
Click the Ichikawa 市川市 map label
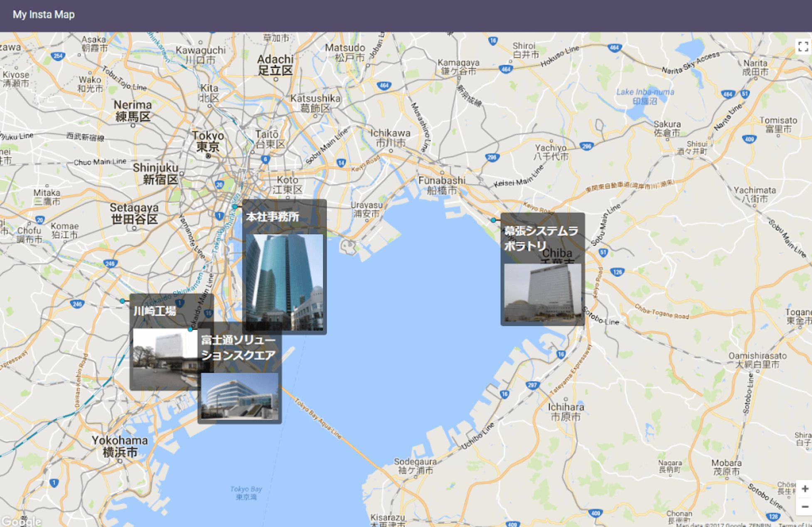[390, 138]
